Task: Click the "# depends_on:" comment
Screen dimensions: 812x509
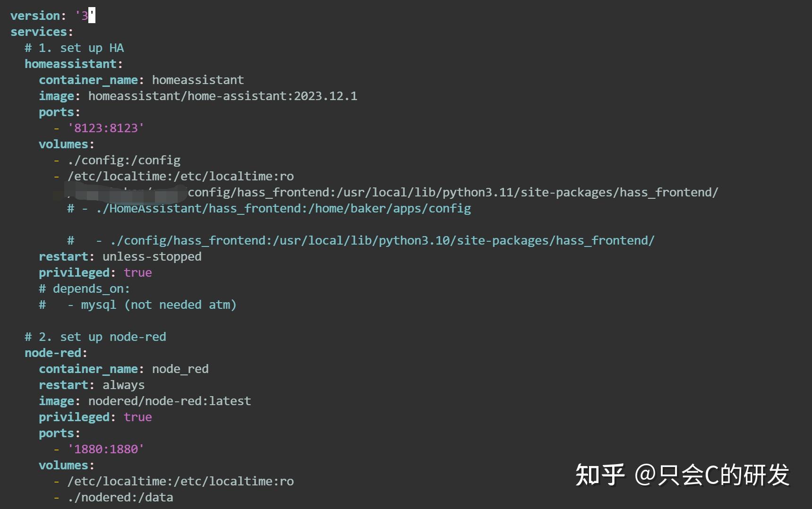Action: coord(84,288)
